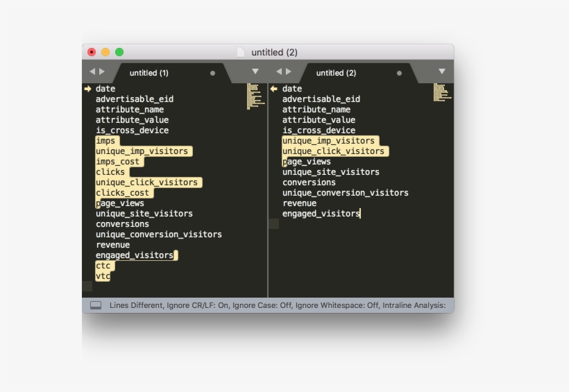Click the yellow arrow beside left date line
569x392 pixels.
[88, 89]
